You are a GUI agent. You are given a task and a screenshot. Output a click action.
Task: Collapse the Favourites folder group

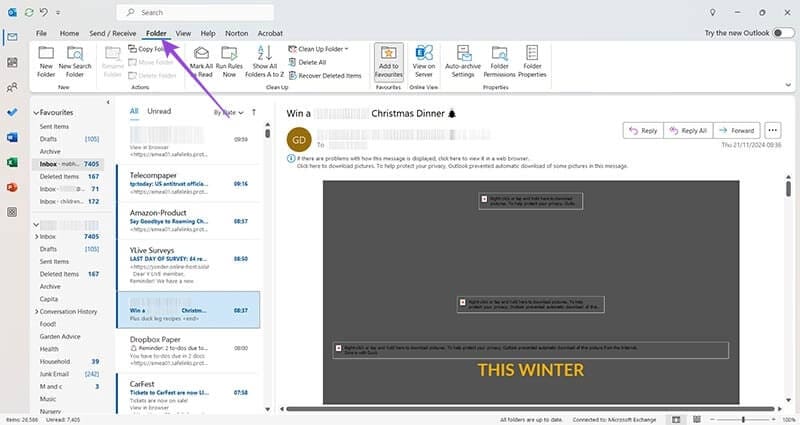[x=36, y=113]
